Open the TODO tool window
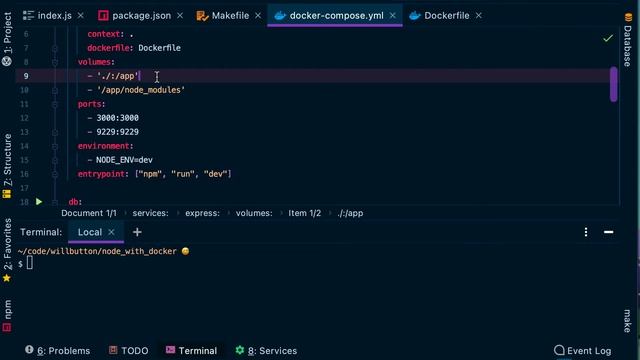The width and height of the screenshot is (640, 360). [129, 351]
